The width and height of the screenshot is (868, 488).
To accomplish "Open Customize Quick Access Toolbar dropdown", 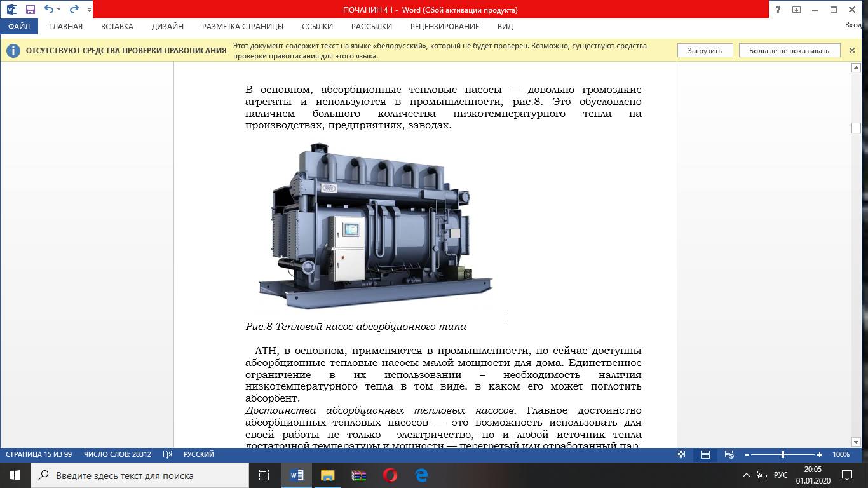I will click(88, 10).
